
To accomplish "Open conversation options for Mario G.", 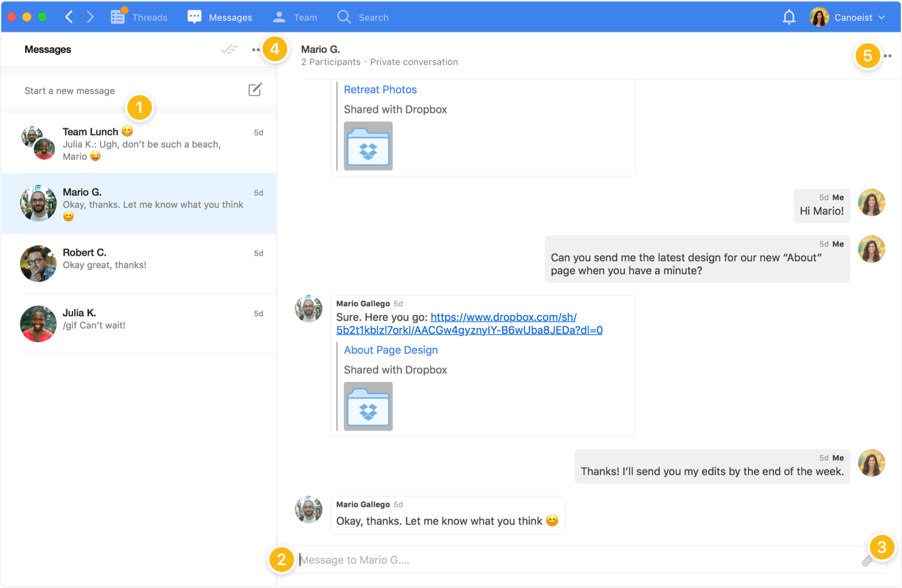I will coord(888,56).
